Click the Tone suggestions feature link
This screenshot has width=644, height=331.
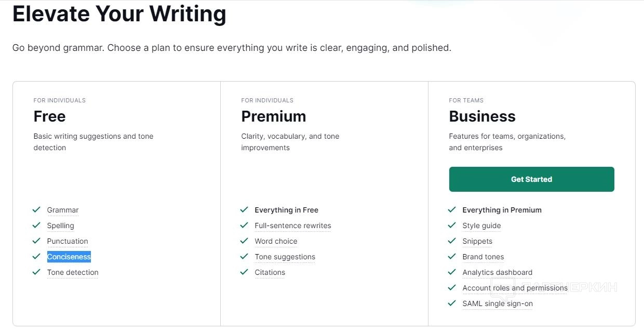pos(285,257)
